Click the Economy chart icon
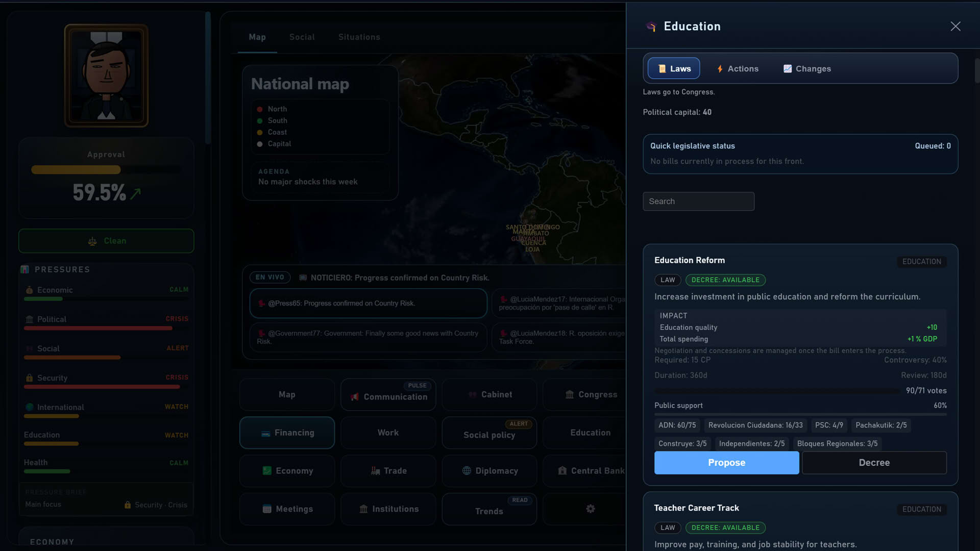This screenshot has width=980, height=551. point(266,470)
